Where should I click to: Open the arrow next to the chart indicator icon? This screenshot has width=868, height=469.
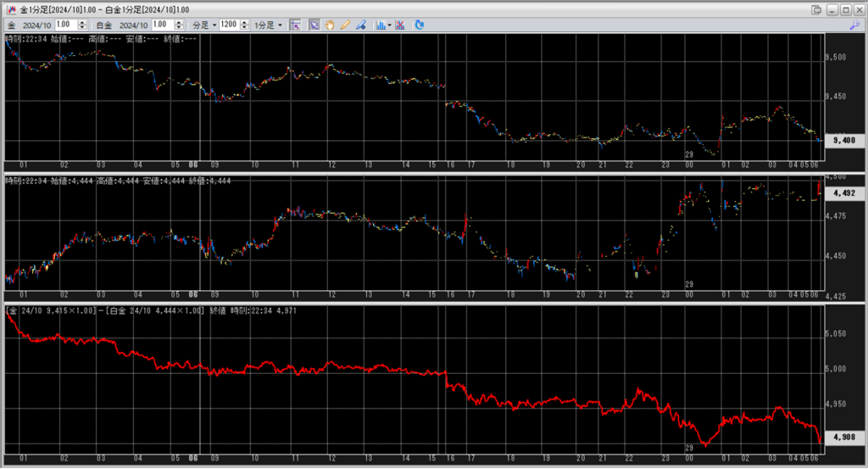(x=389, y=25)
